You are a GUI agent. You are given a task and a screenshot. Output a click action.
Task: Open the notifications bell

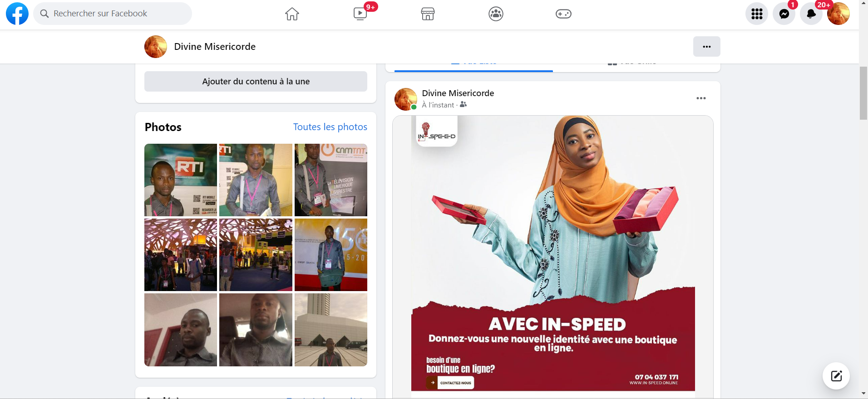[x=811, y=14]
